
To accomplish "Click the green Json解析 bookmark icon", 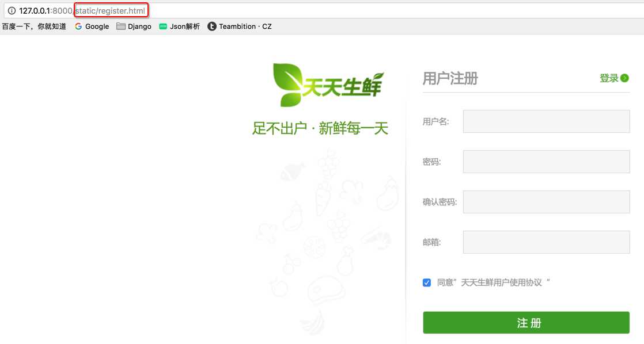I will point(163,26).
